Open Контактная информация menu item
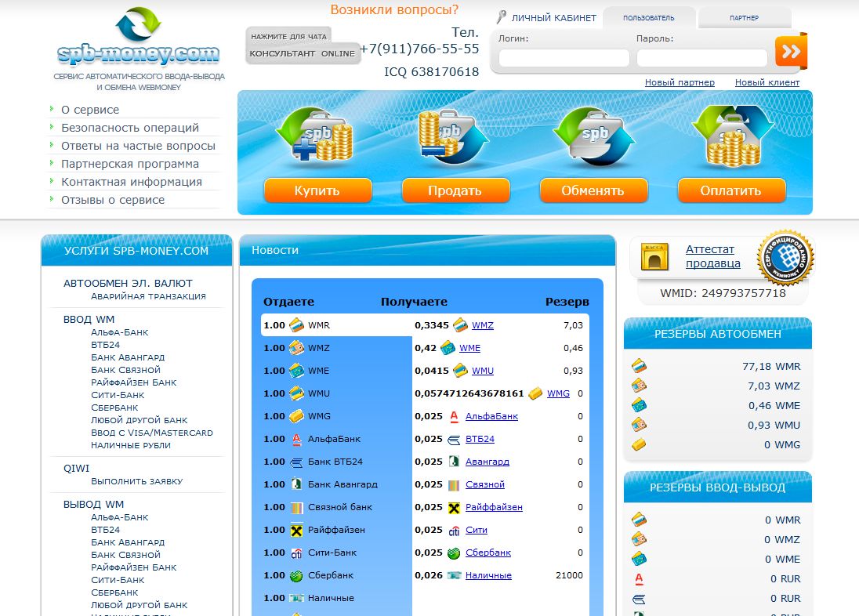 (132, 182)
